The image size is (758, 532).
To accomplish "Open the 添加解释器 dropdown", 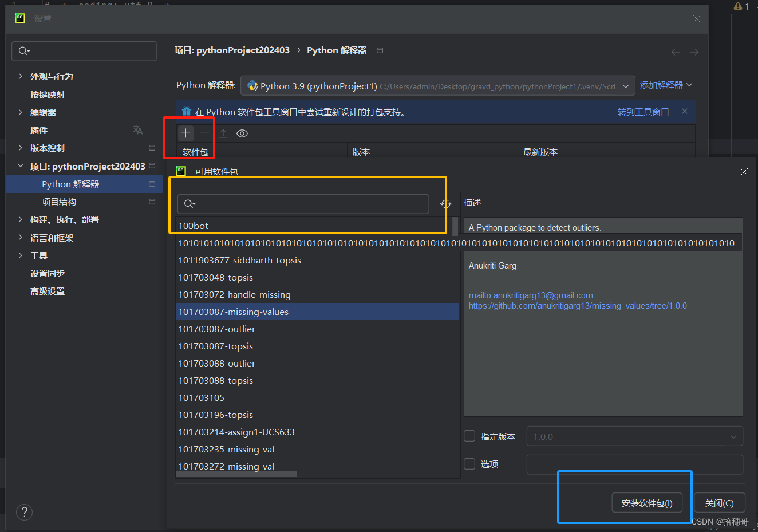I will click(666, 85).
